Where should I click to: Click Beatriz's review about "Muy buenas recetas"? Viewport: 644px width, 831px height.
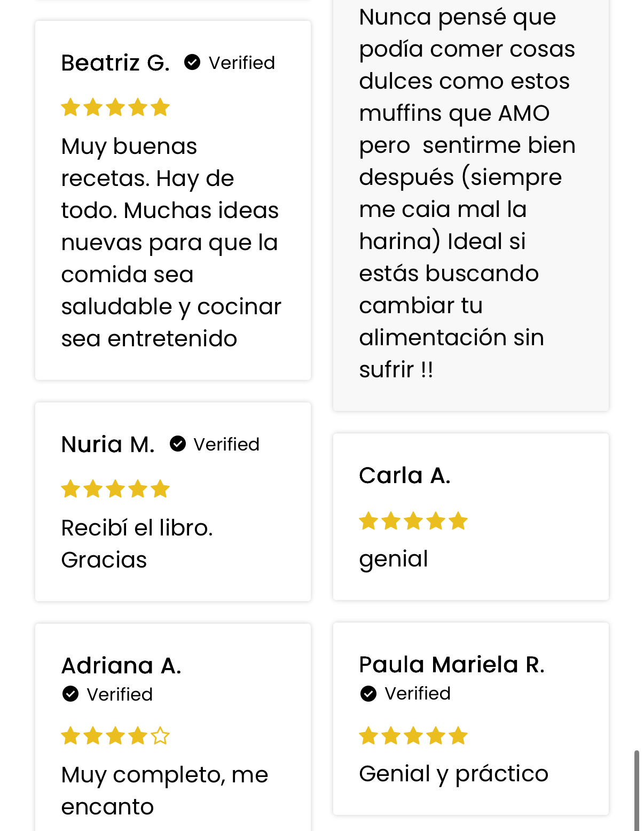pyautogui.click(x=171, y=242)
